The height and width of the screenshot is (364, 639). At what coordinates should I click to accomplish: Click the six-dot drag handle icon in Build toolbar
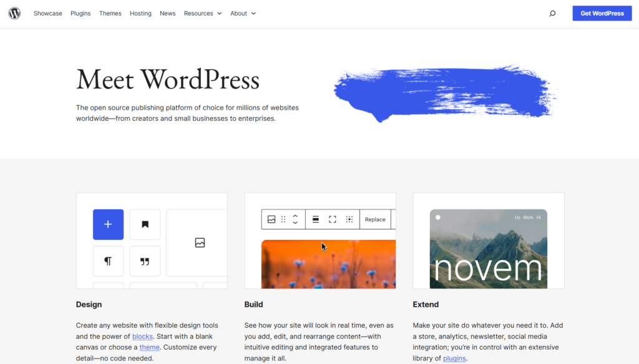pos(283,219)
